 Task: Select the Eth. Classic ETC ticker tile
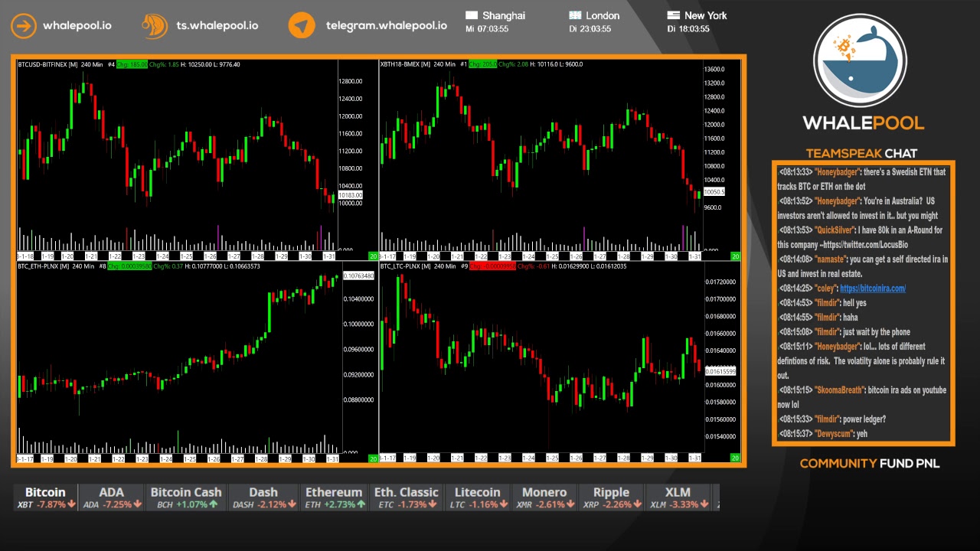(406, 497)
